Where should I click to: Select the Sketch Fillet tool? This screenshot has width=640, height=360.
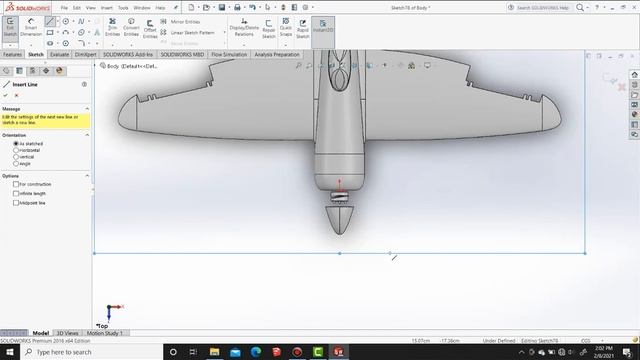[81, 43]
